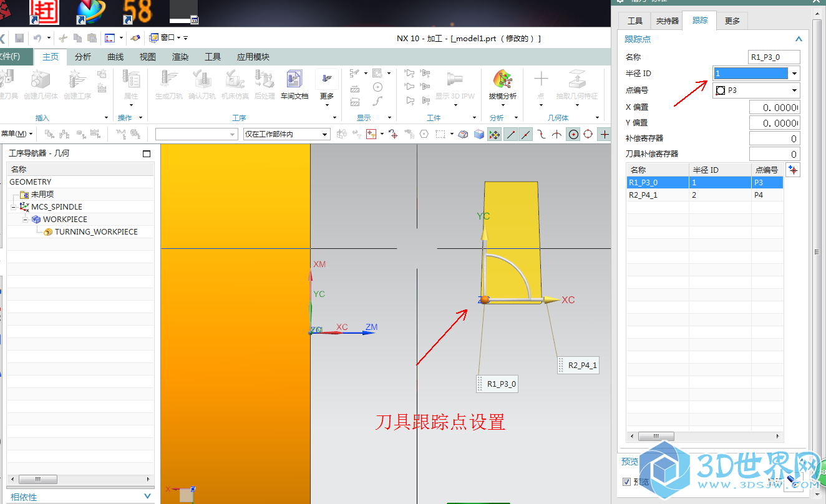Screen dimensions: 826x504
Task: Switch to the 分析 ribbon tab
Action: pos(83,57)
